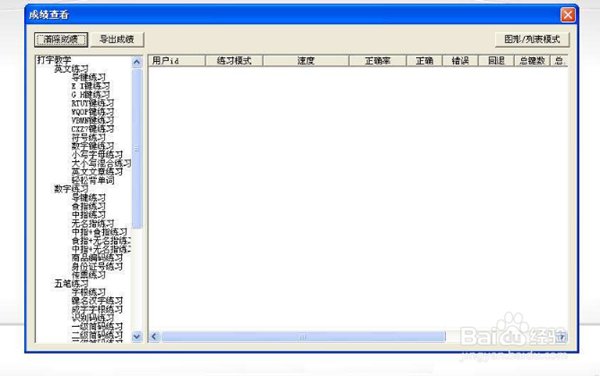This screenshot has height=376, width=600.
Task: Select VBMN键练习 tree item
Action: coord(93,120)
